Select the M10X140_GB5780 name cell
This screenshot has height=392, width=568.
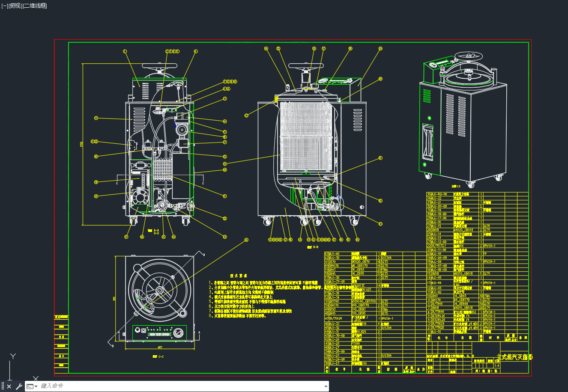(364, 301)
